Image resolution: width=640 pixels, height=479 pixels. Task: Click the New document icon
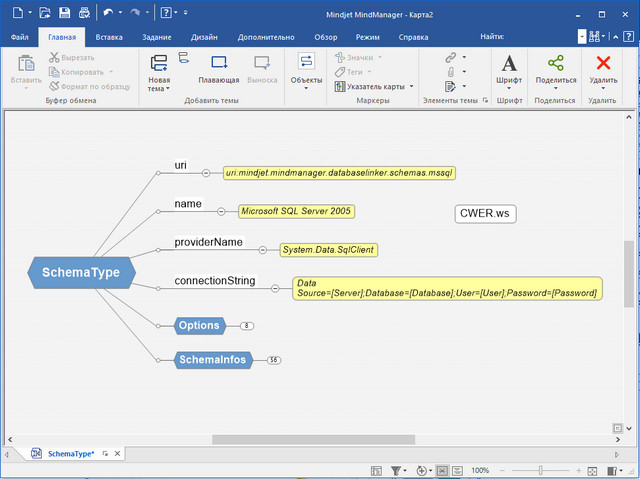pos(18,13)
